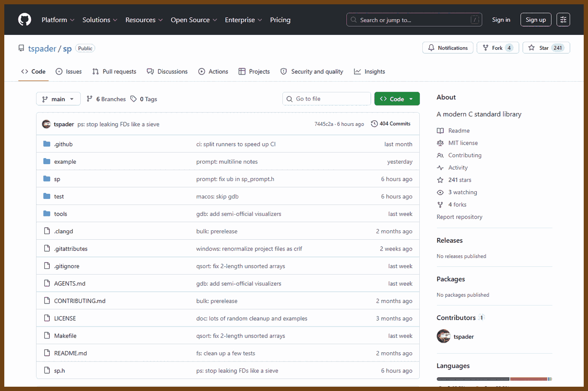Click the Notifications bell button
Viewport: 588px width, 391px height.
448,48
